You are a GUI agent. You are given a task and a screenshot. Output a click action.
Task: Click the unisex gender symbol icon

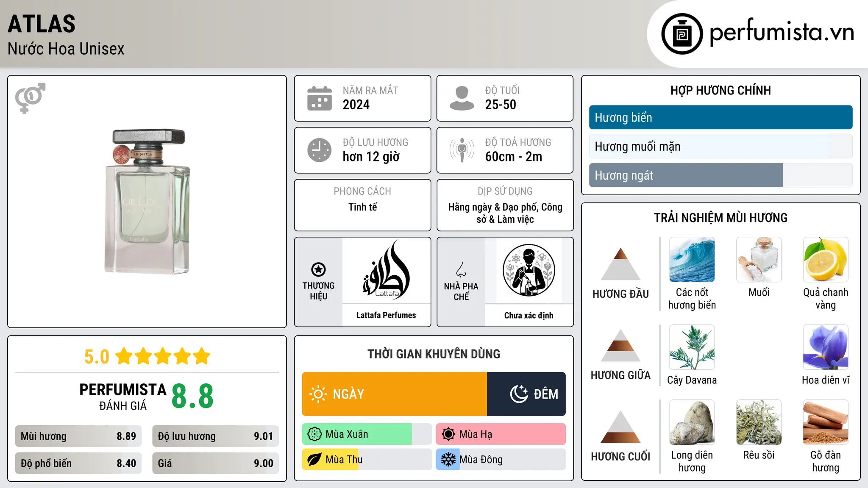pos(30,98)
